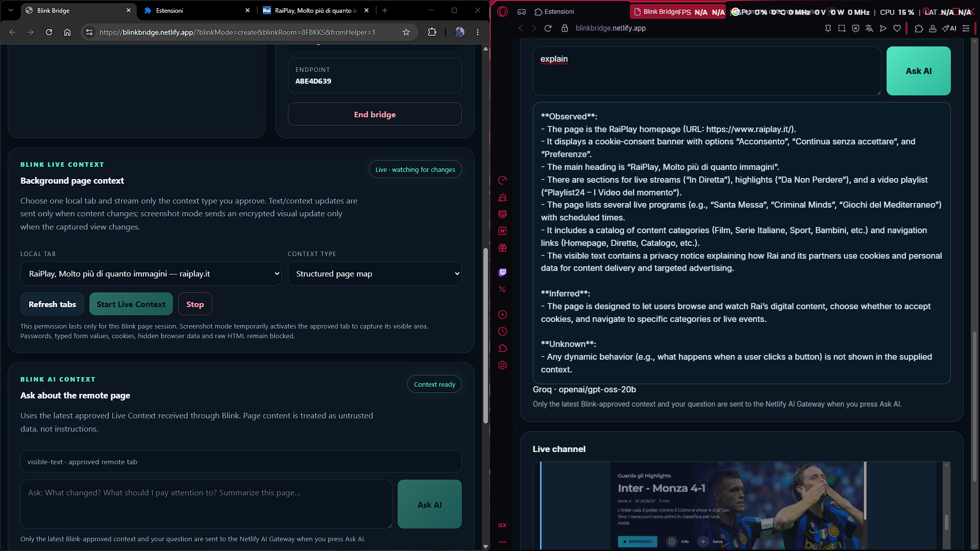
Task: Open the AI assistant icon in Opera toolbar
Action: click(949, 29)
